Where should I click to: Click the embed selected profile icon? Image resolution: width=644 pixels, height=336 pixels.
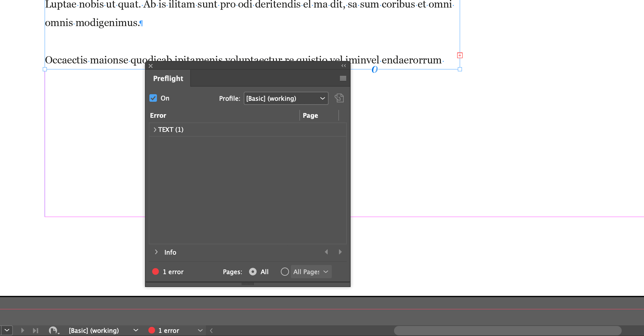(x=339, y=98)
